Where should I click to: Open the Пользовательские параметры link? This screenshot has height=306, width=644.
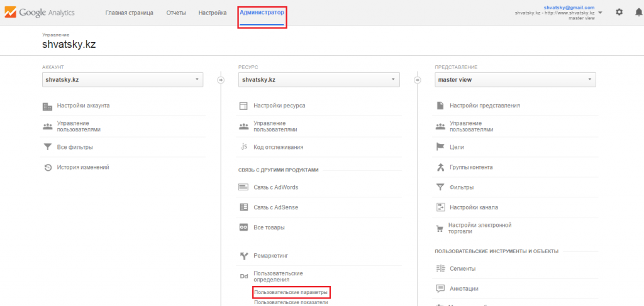(x=291, y=292)
